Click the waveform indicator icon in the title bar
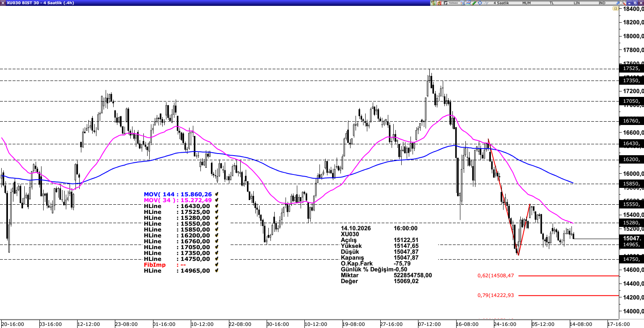644x328 pixels. [x=486, y=3]
